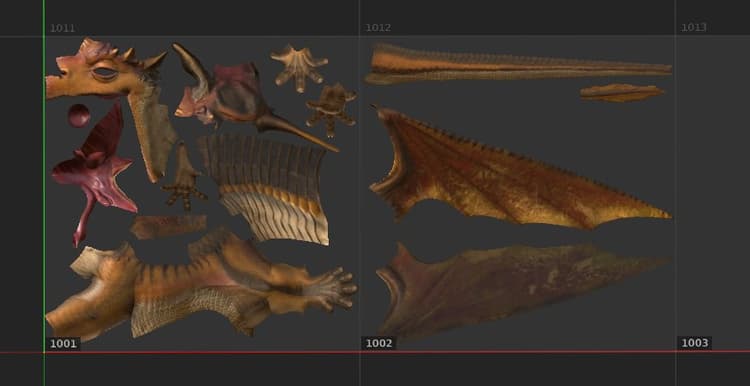Screen dimensions: 750x386
Task: Select the small rectangular strip island
Action: 168,226
